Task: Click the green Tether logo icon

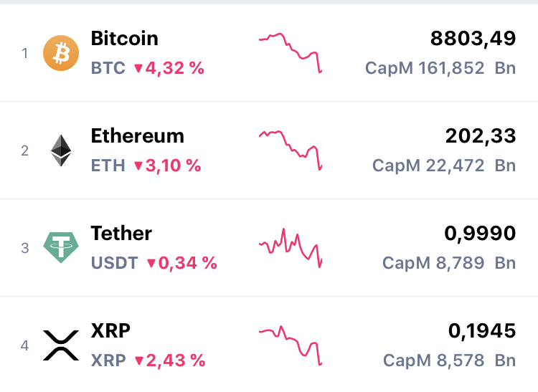Action: [61, 248]
